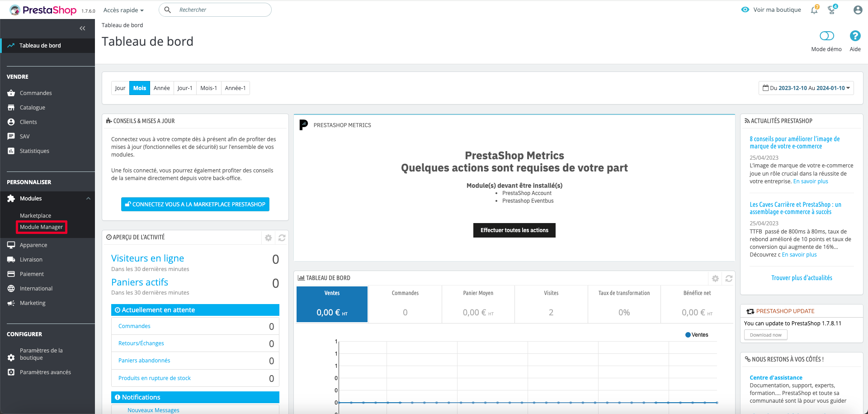Collapse the Modules submenu chevron
Screen dimensions: 868x414
pyautogui.click(x=88, y=198)
